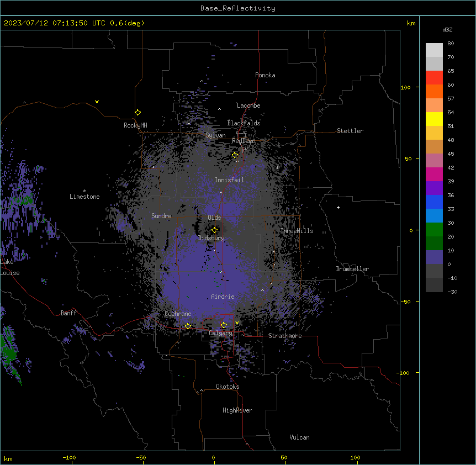Click the Airdrie label
The width and height of the screenshot is (476, 465).
[223, 297]
